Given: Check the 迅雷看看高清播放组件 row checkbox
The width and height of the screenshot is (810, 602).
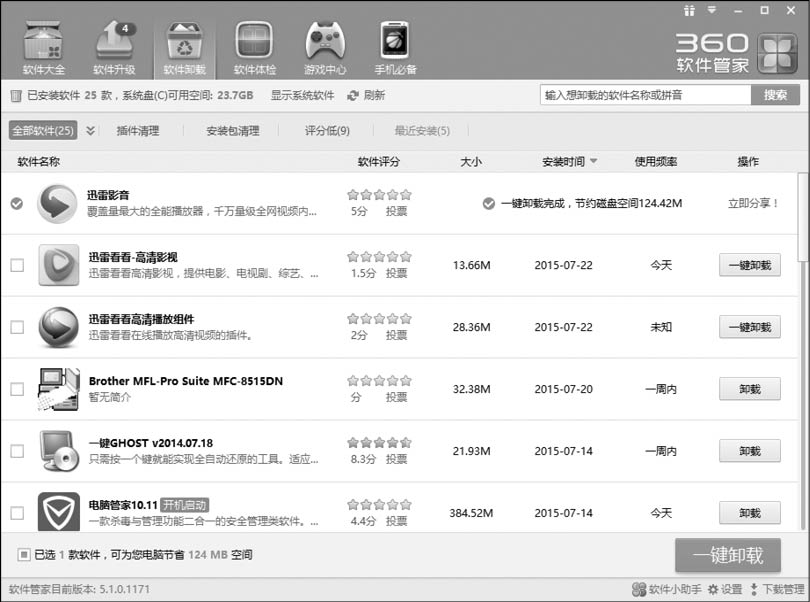Looking at the screenshot, I should [x=17, y=327].
